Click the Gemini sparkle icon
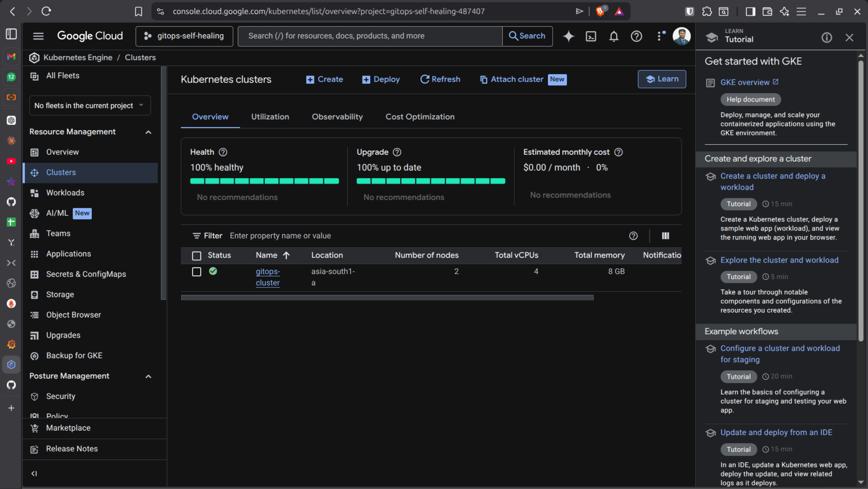 (x=568, y=36)
